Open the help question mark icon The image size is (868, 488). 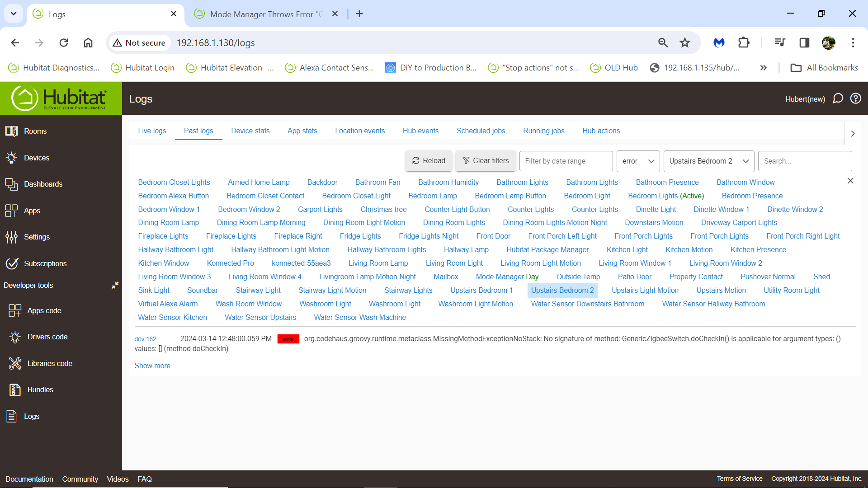coord(856,99)
